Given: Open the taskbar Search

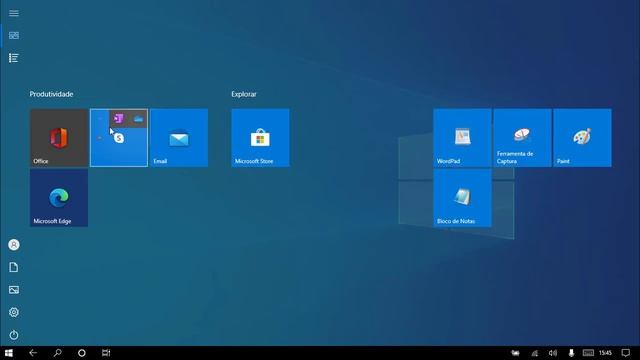Looking at the screenshot, I should click(x=58, y=353).
